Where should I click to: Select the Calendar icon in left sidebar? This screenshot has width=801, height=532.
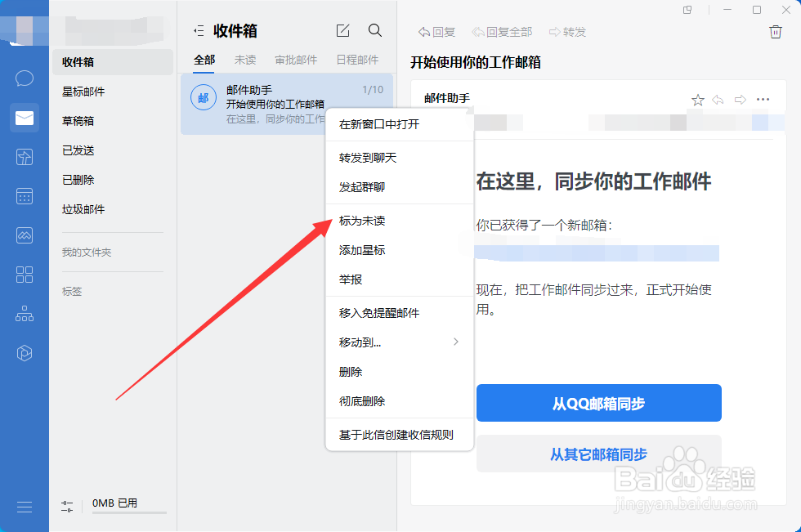click(x=25, y=196)
